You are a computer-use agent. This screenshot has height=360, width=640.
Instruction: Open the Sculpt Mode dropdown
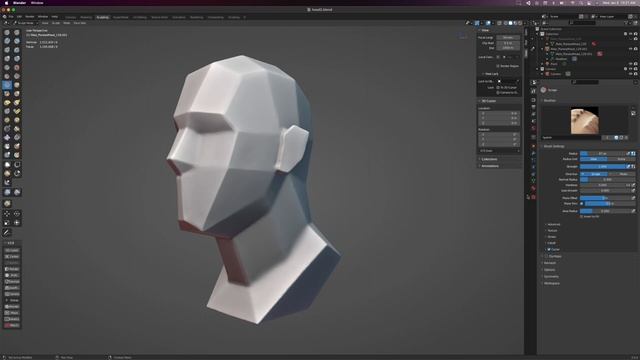(x=25, y=23)
